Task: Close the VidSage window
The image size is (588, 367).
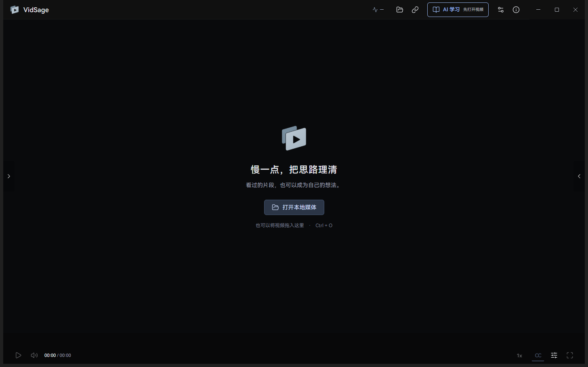Action: [575, 10]
